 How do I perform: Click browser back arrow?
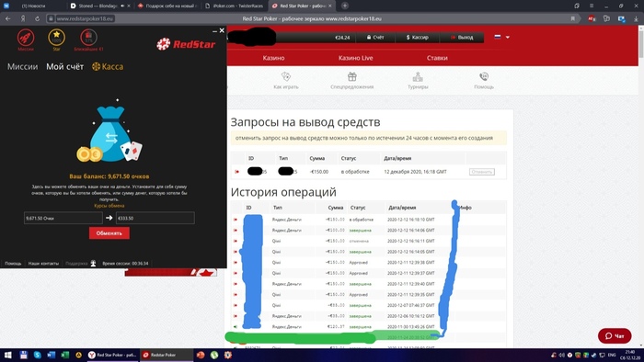pos(8,18)
